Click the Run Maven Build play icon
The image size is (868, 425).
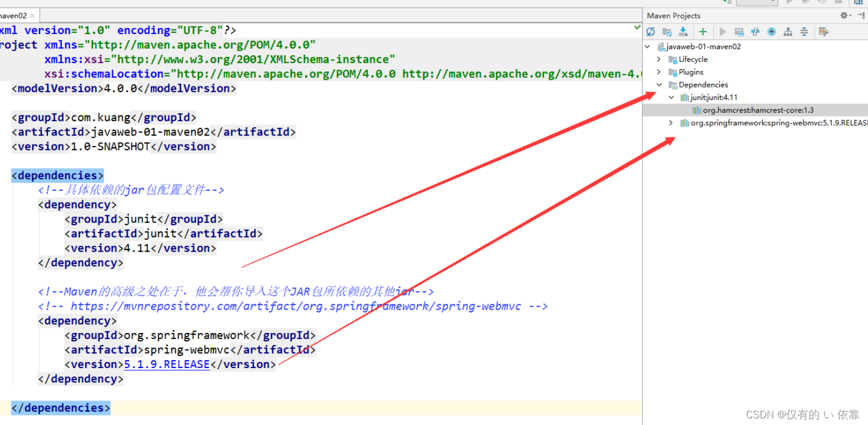point(723,32)
